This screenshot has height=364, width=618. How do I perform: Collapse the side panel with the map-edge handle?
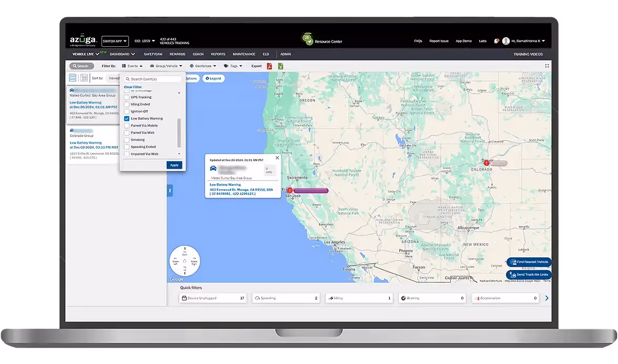pyautogui.click(x=170, y=191)
